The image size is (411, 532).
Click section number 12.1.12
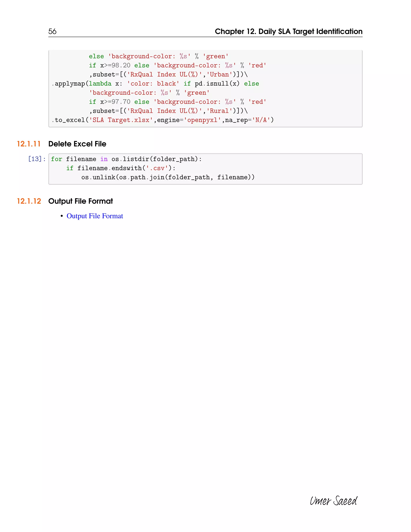click(29, 201)
